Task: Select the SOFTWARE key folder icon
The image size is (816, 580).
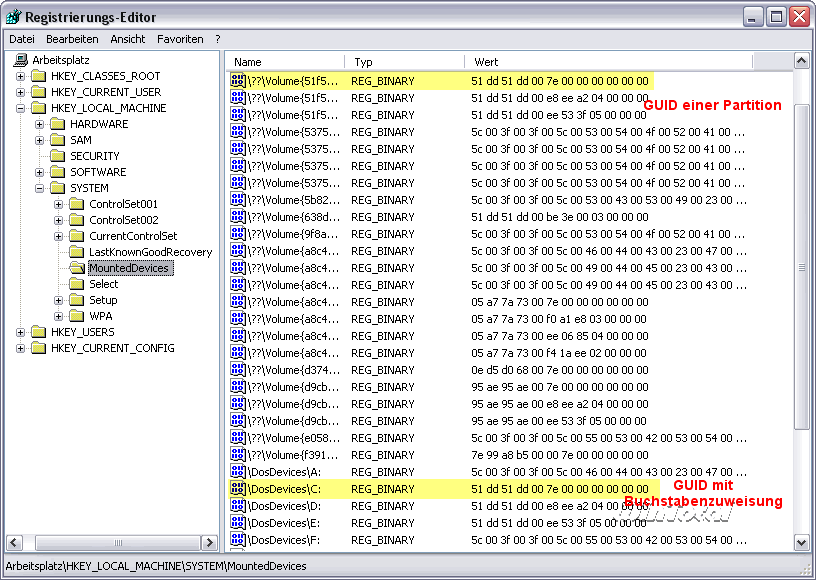Action: pos(58,172)
